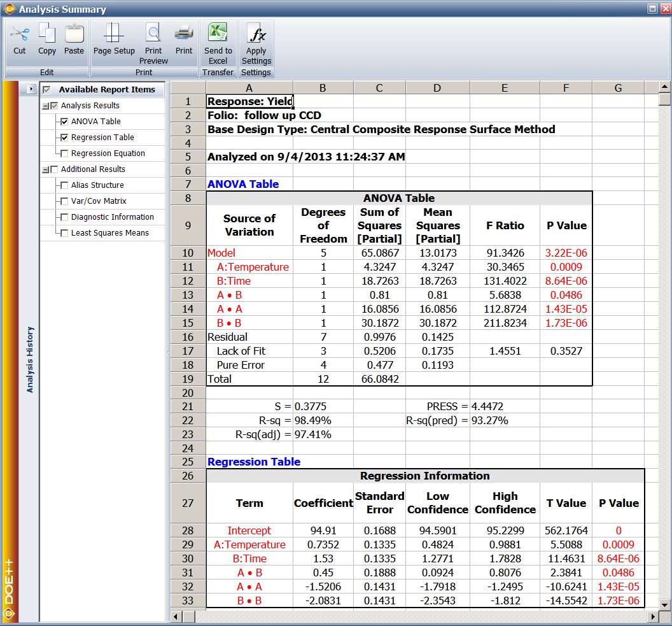Click the horizontal scrollbar right arrow
Viewport: 672px width, 626px height.
[652, 617]
